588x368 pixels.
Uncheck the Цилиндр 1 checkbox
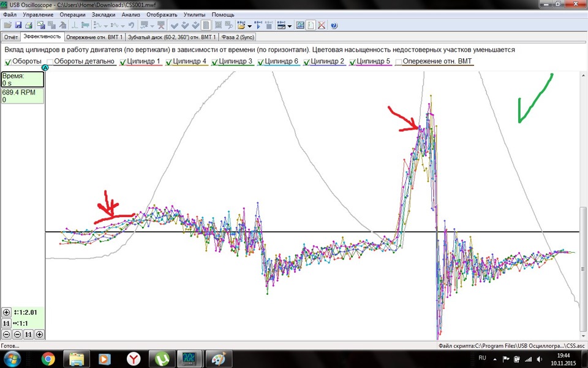(123, 62)
